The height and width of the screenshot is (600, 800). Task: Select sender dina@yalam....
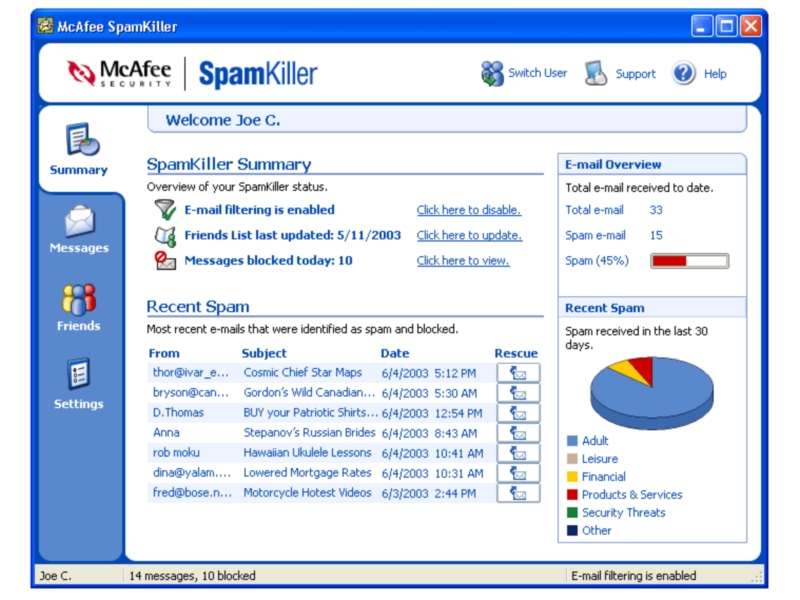tap(192, 473)
